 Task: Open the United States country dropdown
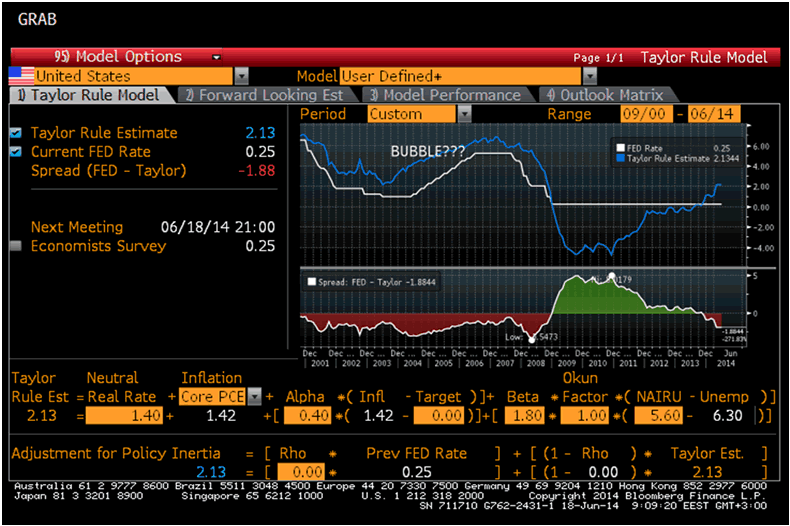(x=241, y=76)
